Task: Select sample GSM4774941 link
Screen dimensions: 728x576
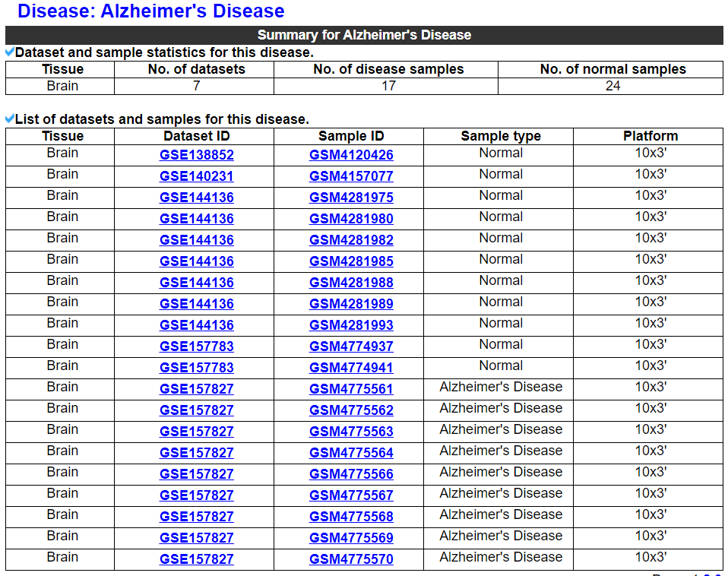Action: pos(351,368)
